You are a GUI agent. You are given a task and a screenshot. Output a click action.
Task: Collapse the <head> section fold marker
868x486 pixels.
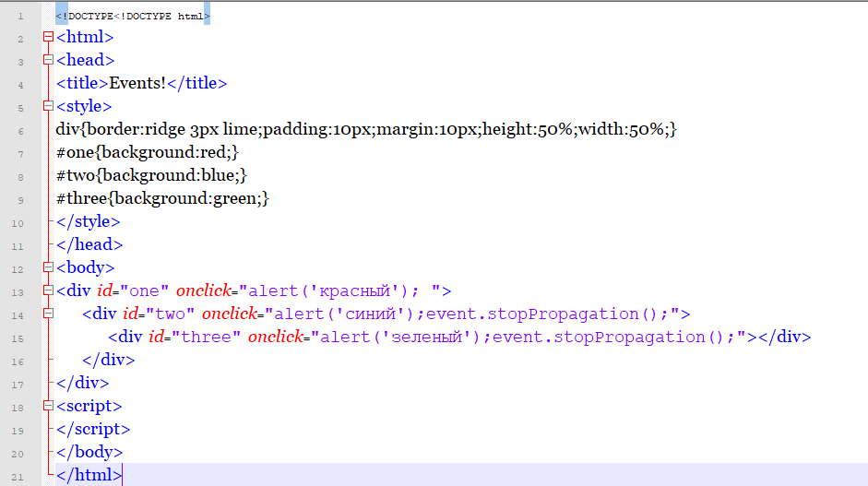tap(49, 61)
